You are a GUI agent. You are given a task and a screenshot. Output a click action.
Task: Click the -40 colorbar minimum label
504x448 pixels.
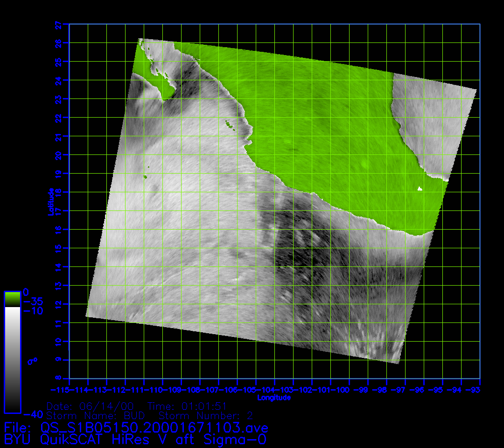pyautogui.click(x=33, y=414)
